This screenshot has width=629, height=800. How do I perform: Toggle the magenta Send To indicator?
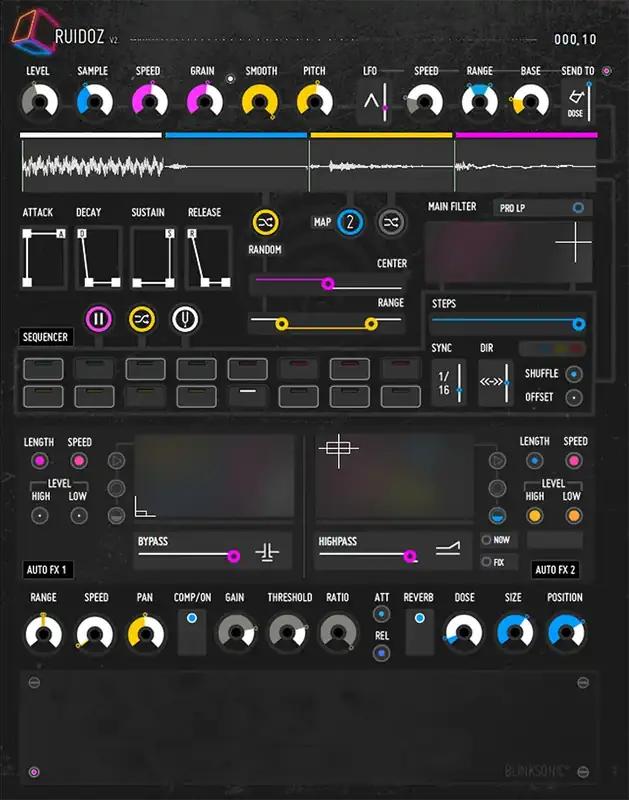607,71
